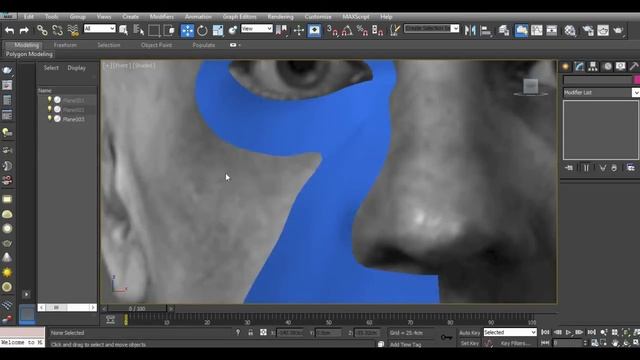
Task: Open the Material Editor icon
Action: click(570, 31)
